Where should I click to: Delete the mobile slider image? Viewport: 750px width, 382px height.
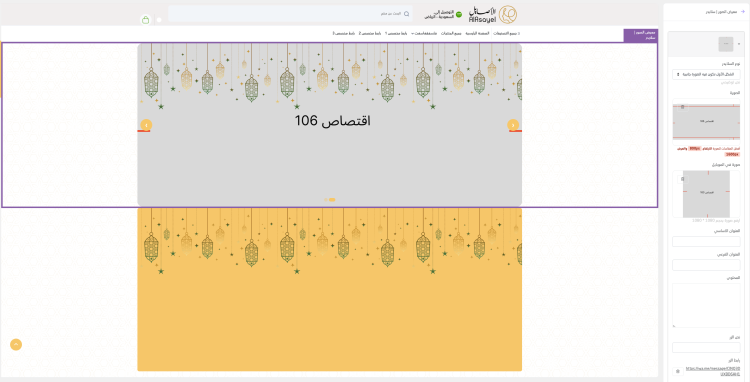(x=683, y=179)
